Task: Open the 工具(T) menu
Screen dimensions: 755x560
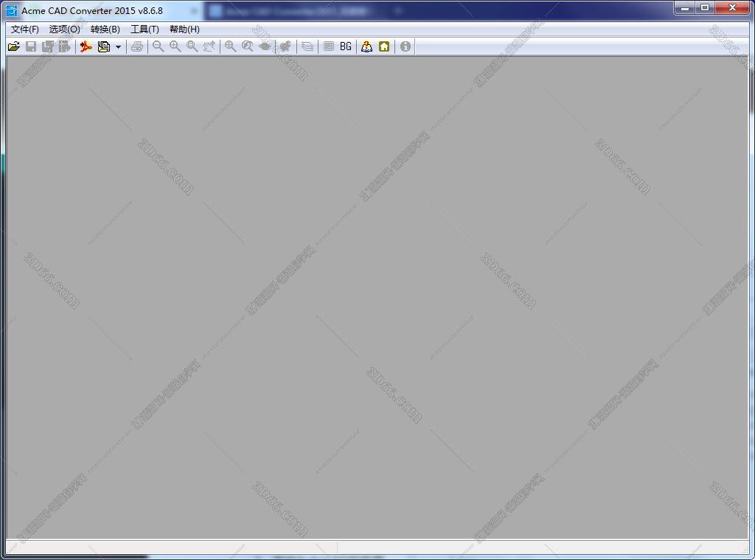Action: click(145, 29)
